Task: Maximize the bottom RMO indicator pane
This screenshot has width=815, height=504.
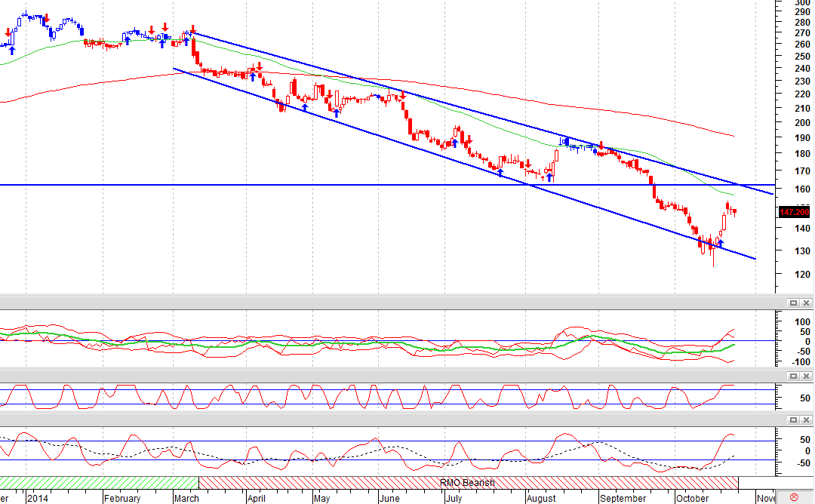Action: tap(793, 419)
